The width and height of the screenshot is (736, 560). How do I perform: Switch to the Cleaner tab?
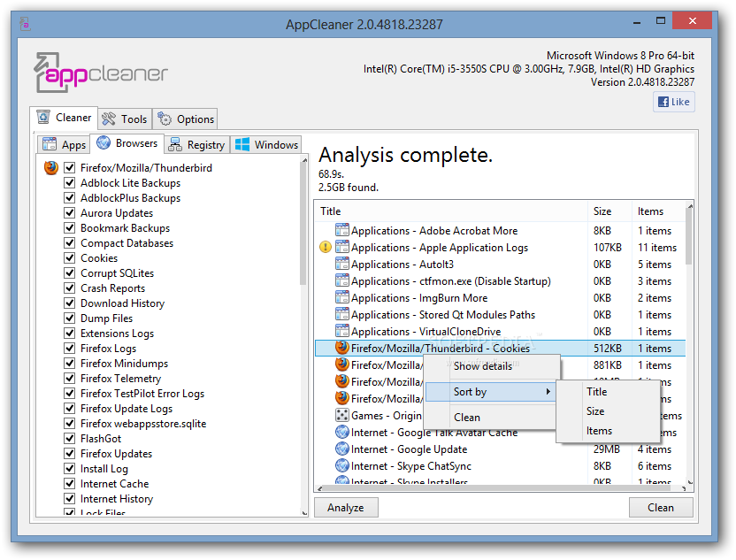tap(64, 118)
